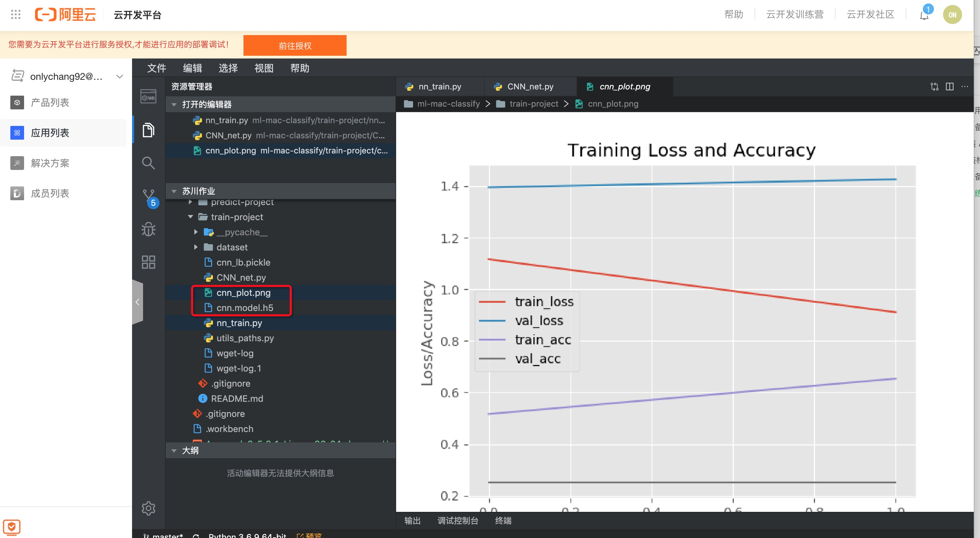This screenshot has width=980, height=538.
Task: Open the 云开发社区 link
Action: tap(870, 14)
